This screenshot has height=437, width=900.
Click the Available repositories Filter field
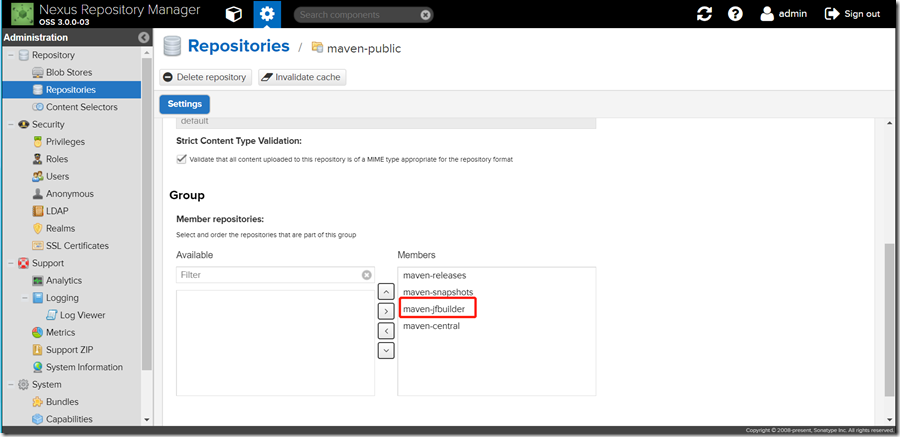point(275,275)
